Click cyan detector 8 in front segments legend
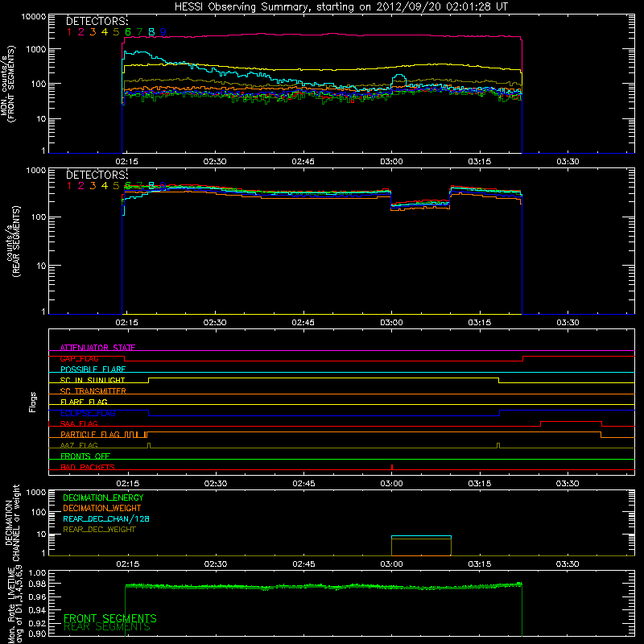The height and width of the screenshot is (644, 644). click(151, 32)
